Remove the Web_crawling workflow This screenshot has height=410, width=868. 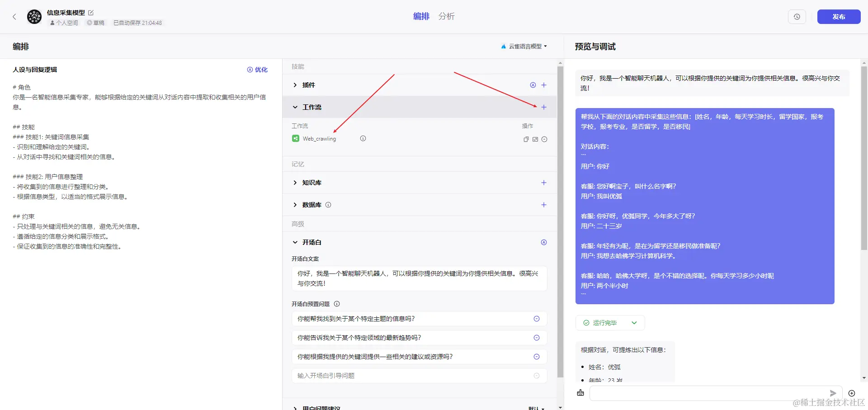pyautogui.click(x=544, y=139)
